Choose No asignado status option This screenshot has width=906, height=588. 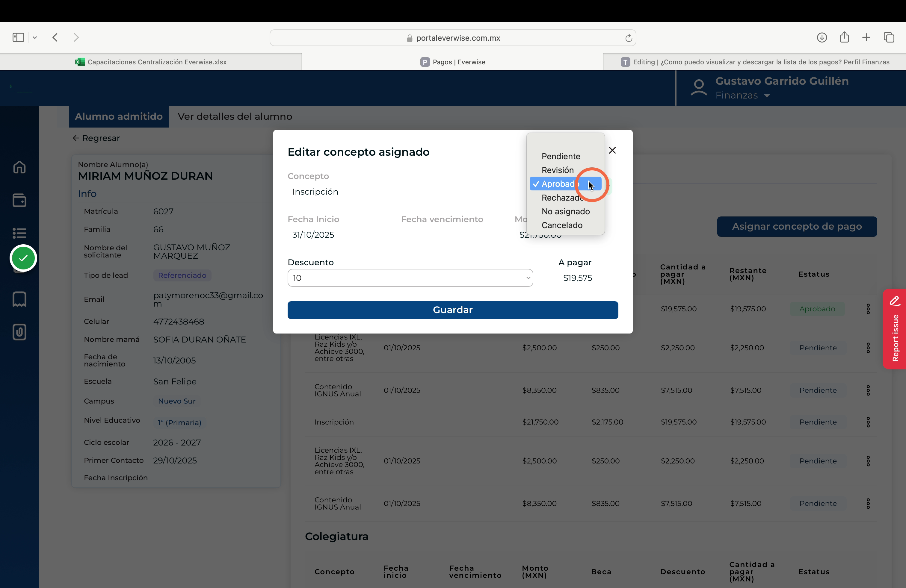tap(565, 211)
